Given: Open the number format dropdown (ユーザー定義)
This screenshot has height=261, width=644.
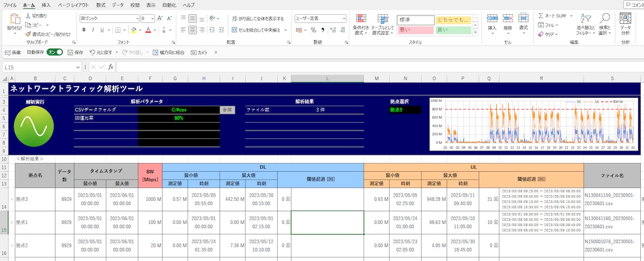Looking at the screenshot, I should 344,18.
